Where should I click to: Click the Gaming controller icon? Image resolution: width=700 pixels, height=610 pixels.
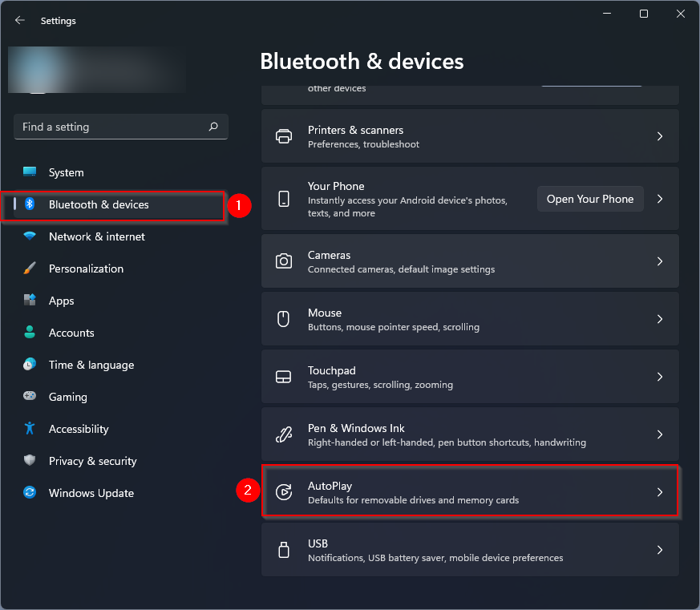coord(30,396)
